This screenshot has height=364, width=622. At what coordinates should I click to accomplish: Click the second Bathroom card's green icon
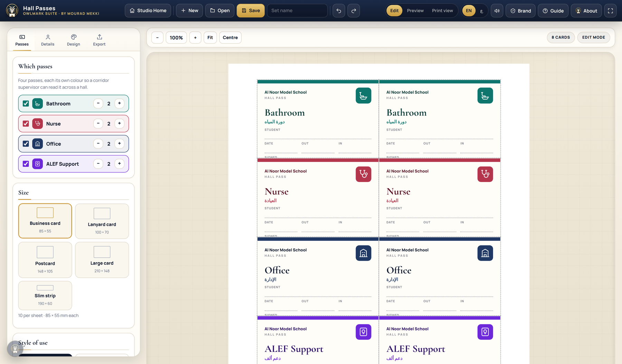485,96
